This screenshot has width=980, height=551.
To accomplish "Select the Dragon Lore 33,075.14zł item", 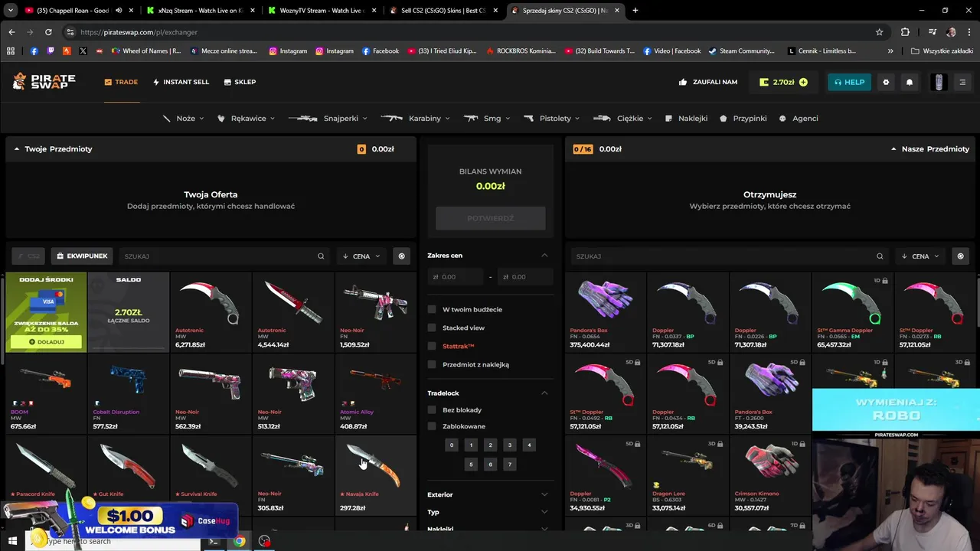I will pos(688,474).
